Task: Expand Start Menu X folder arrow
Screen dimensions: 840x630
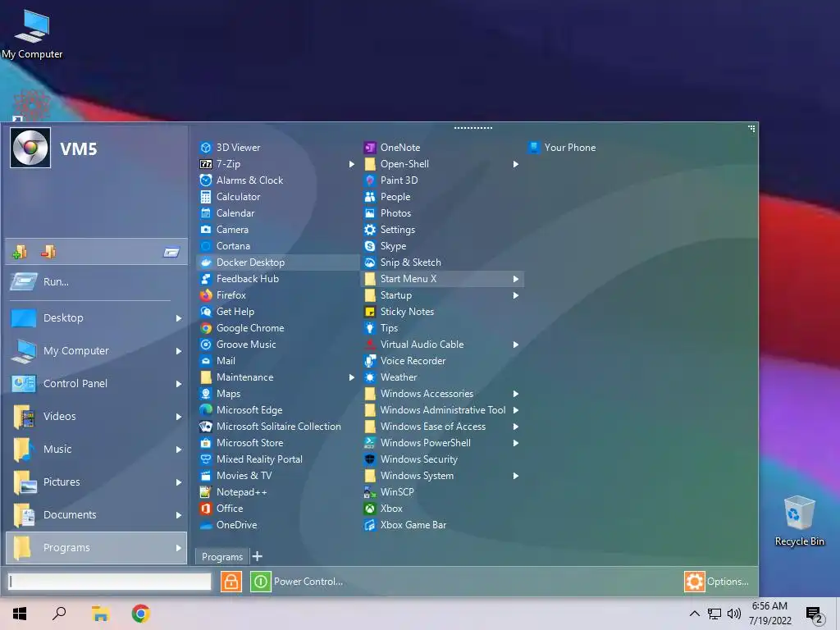Action: click(x=515, y=279)
